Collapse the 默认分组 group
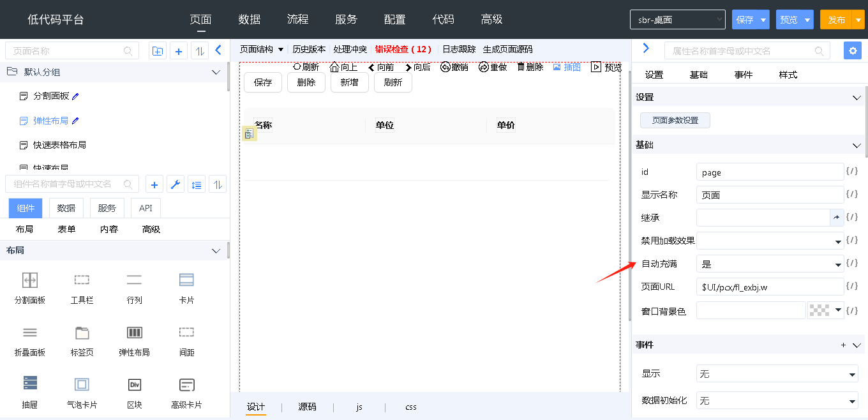Image resolution: width=868 pixels, height=420 pixels. click(216, 73)
